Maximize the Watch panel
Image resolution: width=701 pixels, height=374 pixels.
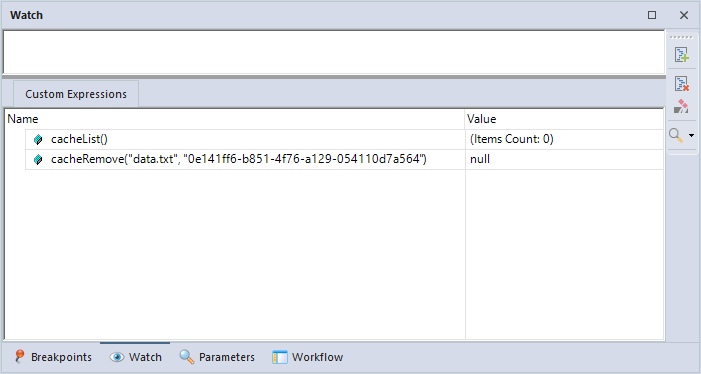pyautogui.click(x=652, y=15)
